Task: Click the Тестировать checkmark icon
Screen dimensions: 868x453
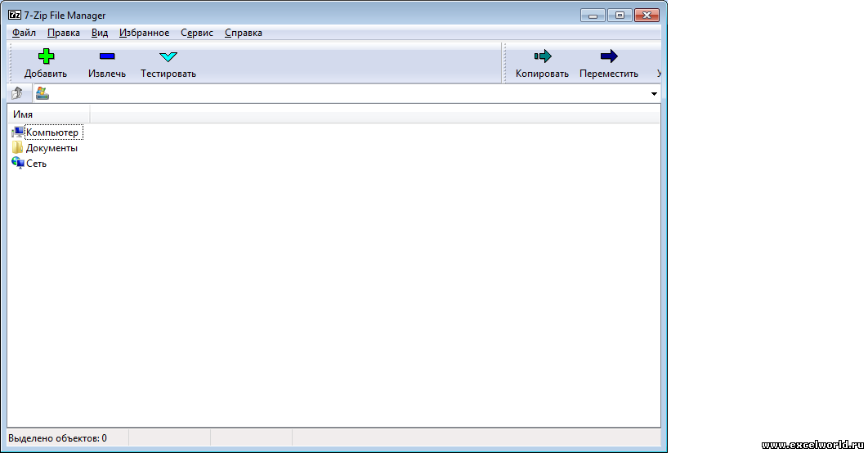Action: [168, 56]
